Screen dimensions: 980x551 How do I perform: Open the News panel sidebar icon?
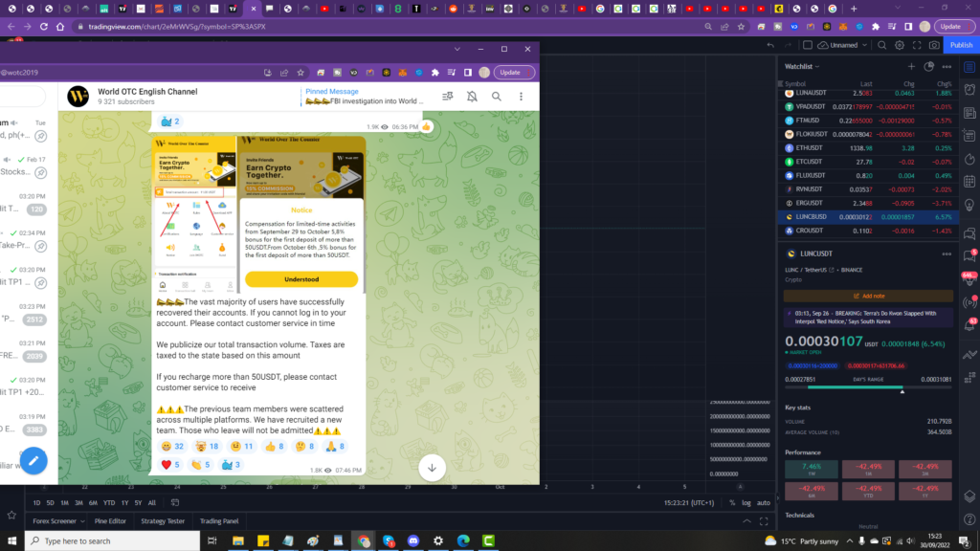point(970,113)
